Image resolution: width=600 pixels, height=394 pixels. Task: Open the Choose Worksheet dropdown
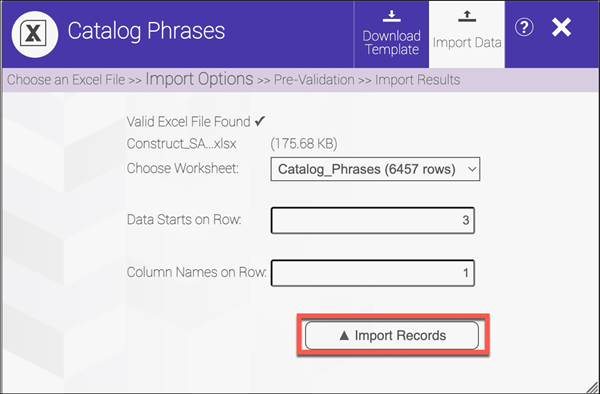coord(375,169)
